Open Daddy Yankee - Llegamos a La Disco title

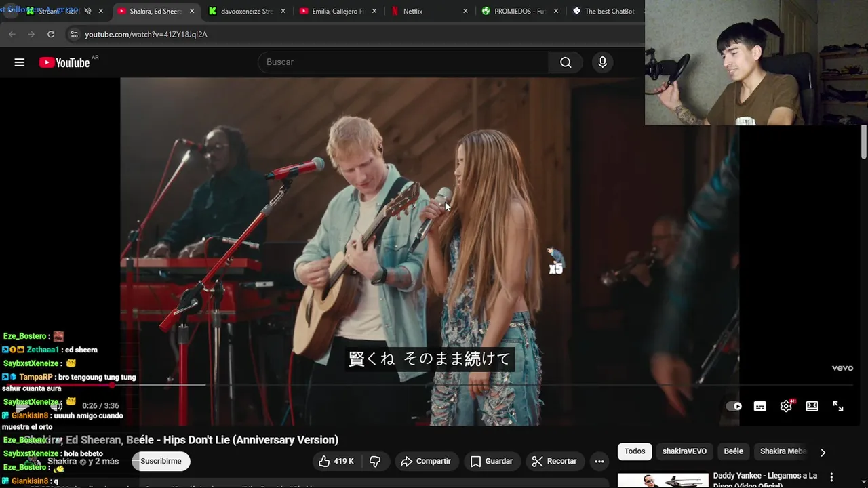click(765, 479)
